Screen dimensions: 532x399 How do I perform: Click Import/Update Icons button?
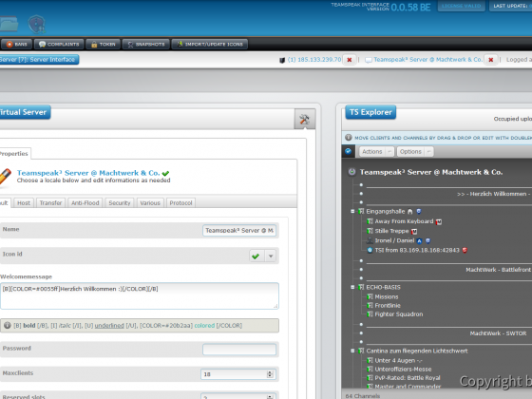click(210, 44)
